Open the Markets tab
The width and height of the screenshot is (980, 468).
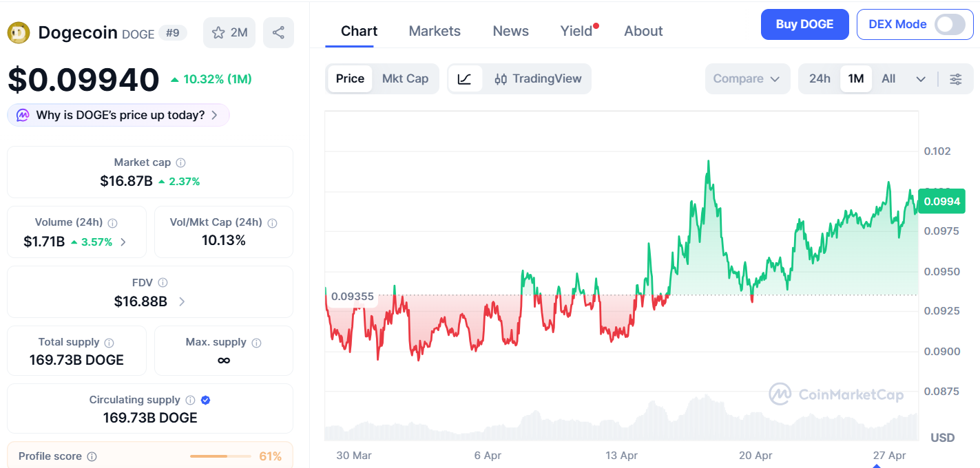[x=435, y=31]
